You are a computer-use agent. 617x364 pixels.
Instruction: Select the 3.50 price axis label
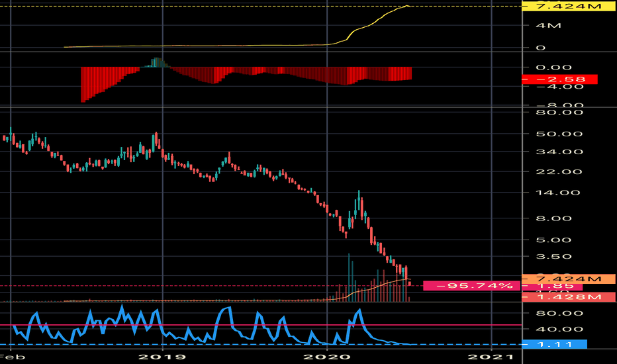(x=553, y=257)
